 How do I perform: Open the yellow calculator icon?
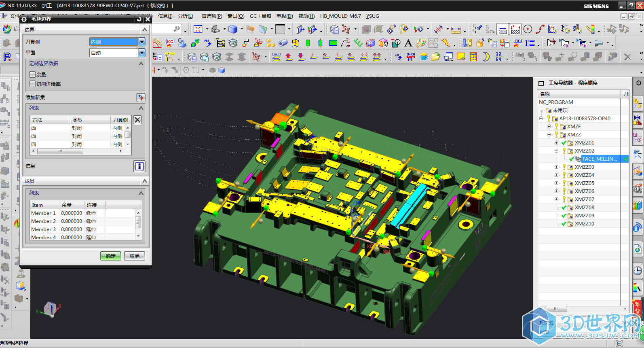(x=473, y=57)
